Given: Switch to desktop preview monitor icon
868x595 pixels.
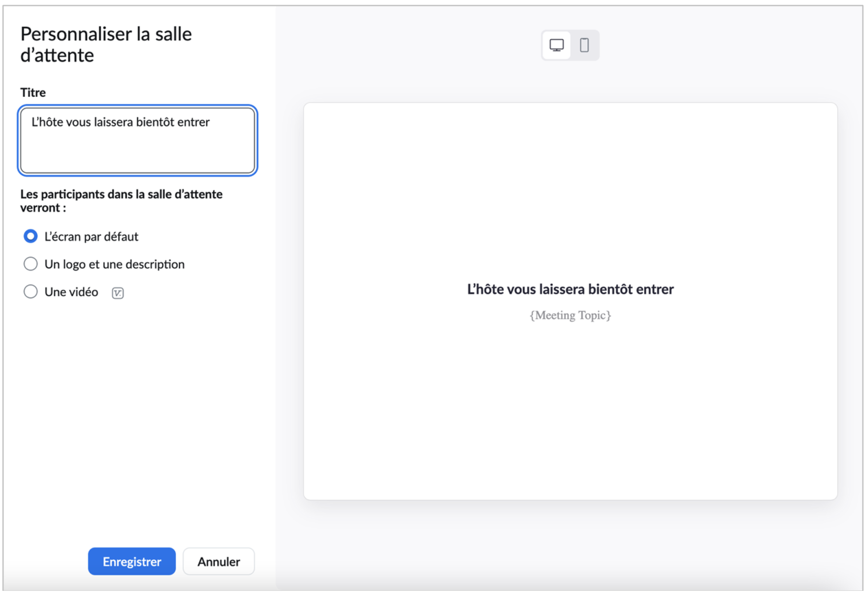Looking at the screenshot, I should [556, 45].
